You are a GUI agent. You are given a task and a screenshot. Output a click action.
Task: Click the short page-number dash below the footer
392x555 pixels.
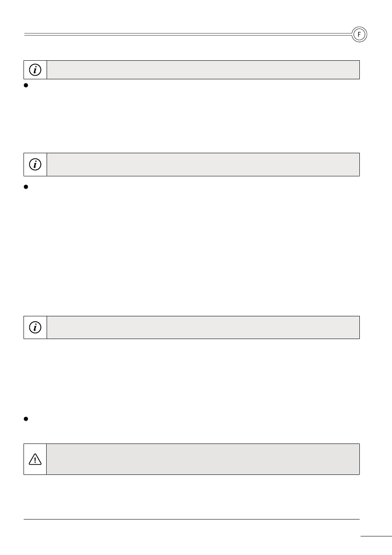pyautogui.click(x=375, y=537)
